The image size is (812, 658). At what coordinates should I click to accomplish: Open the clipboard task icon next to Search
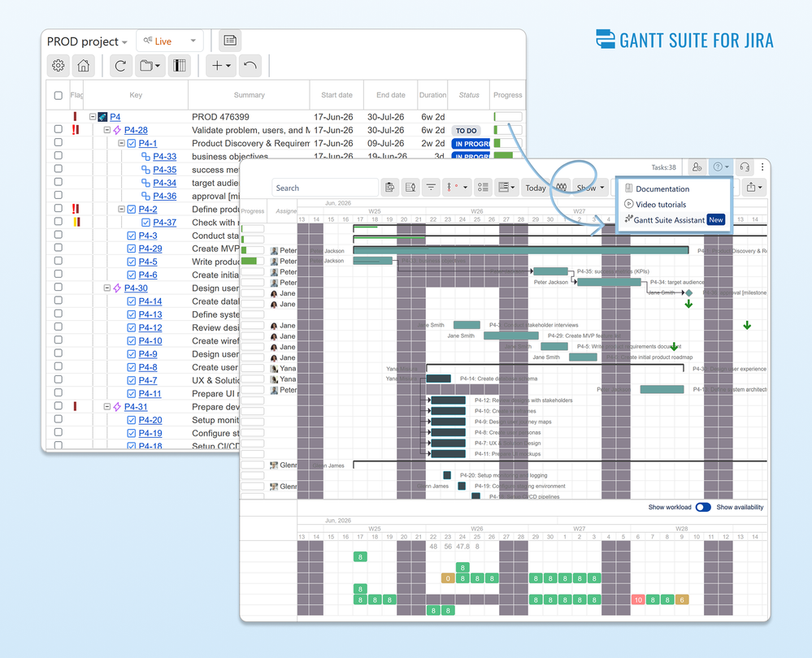[x=389, y=188]
